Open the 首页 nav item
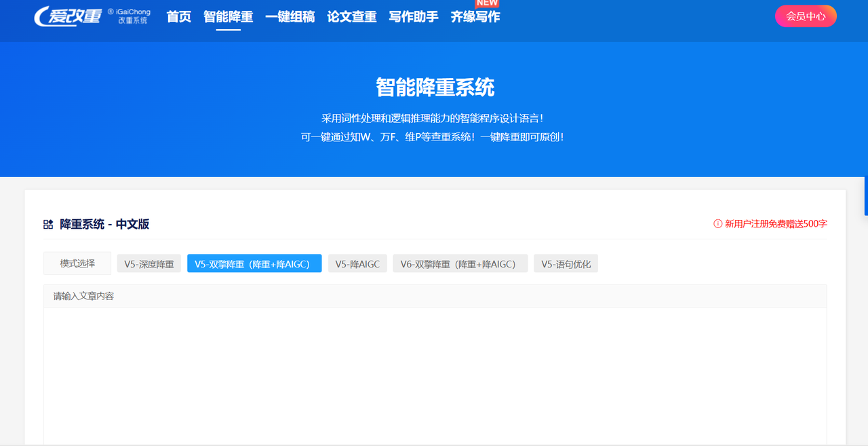The height and width of the screenshot is (446, 868). [179, 17]
